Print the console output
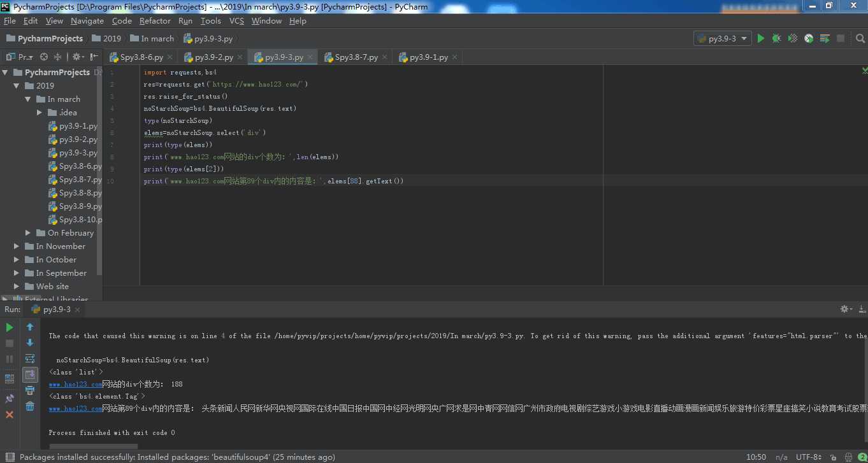 [30, 390]
